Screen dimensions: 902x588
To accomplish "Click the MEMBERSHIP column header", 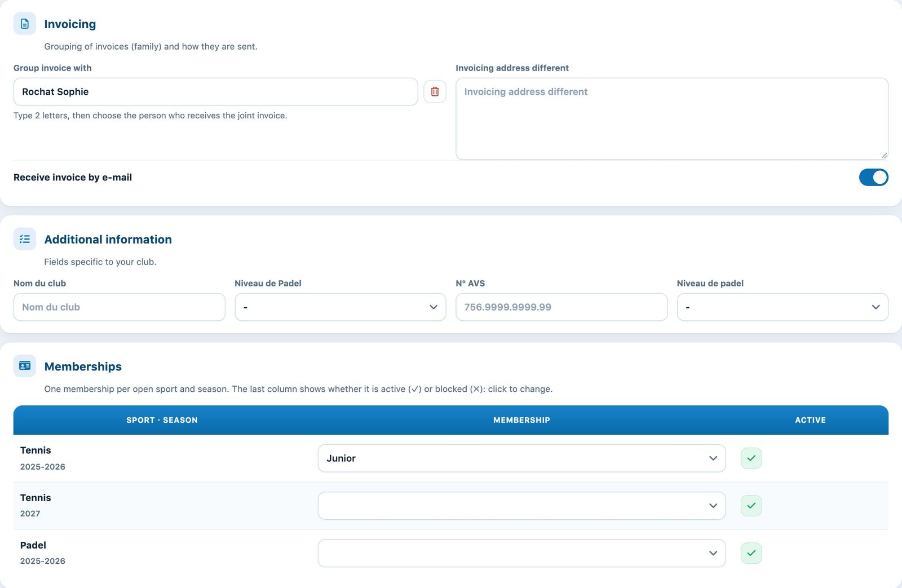I will (521, 420).
